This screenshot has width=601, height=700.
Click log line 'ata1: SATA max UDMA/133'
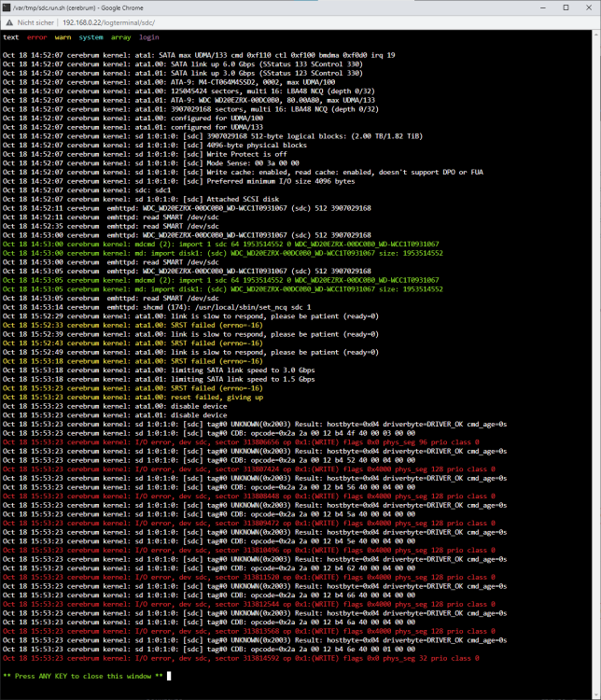click(199, 55)
